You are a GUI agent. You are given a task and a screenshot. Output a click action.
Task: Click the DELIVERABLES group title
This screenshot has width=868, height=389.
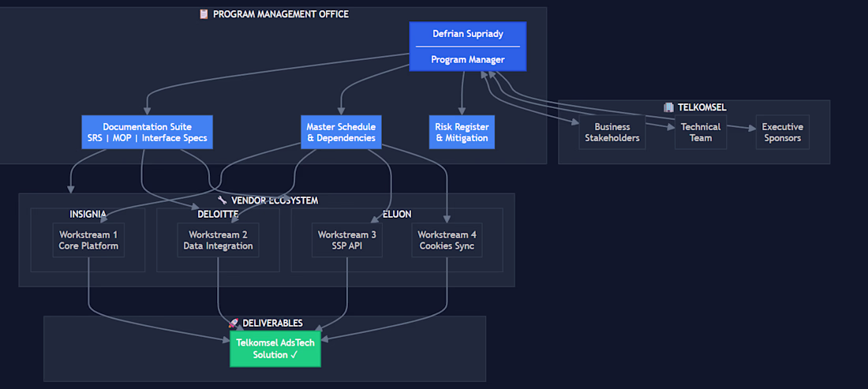point(272,323)
